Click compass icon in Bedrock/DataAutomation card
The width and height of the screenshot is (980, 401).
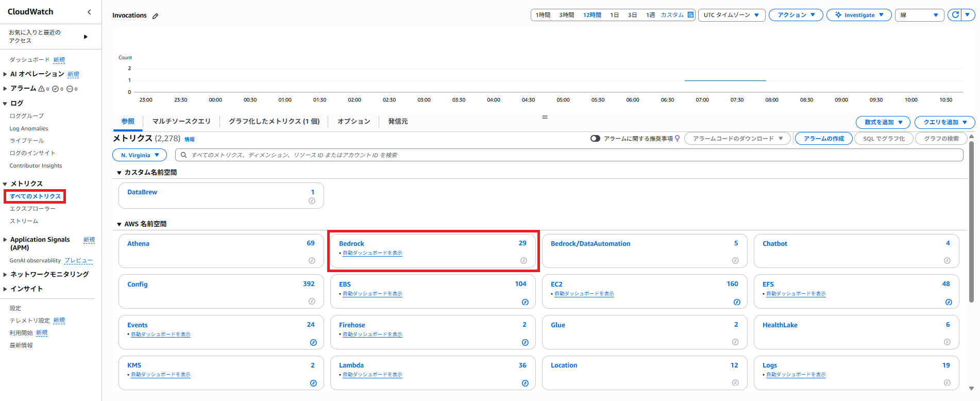(735, 261)
